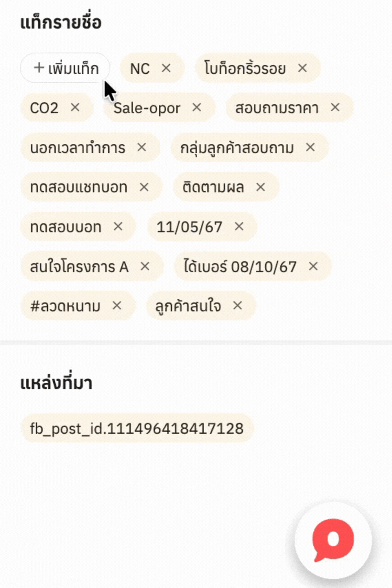The image size is (392, 588).
Task: Remove the นอกเวลาทำการ tag
Action: (142, 147)
